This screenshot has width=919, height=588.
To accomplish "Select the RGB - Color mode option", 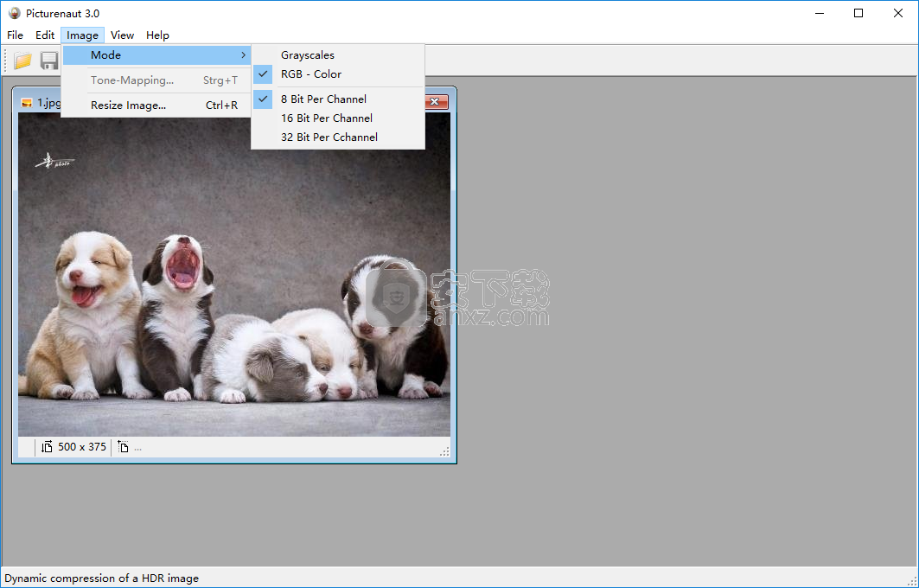I will 338,73.
